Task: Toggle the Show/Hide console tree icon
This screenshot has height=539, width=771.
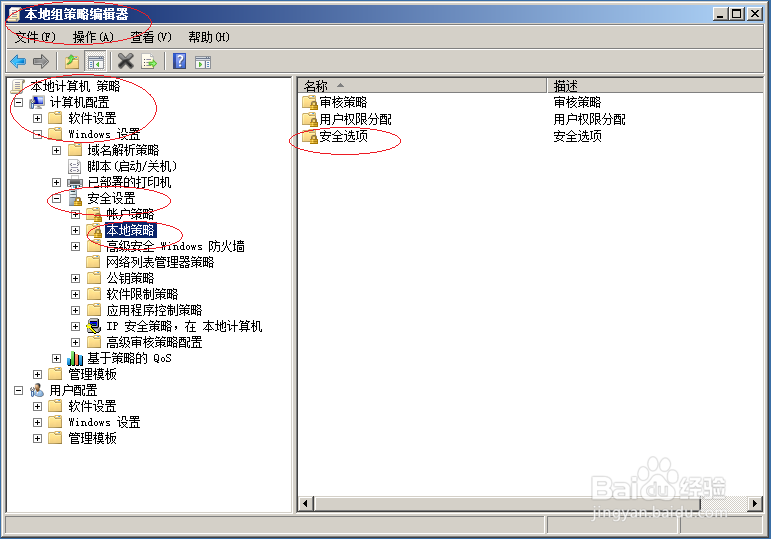Action: point(95,61)
